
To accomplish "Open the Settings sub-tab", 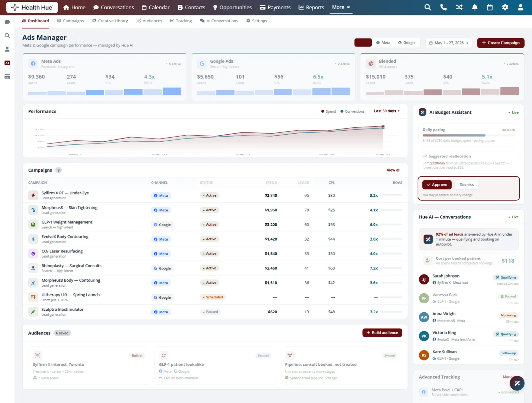I will [257, 21].
